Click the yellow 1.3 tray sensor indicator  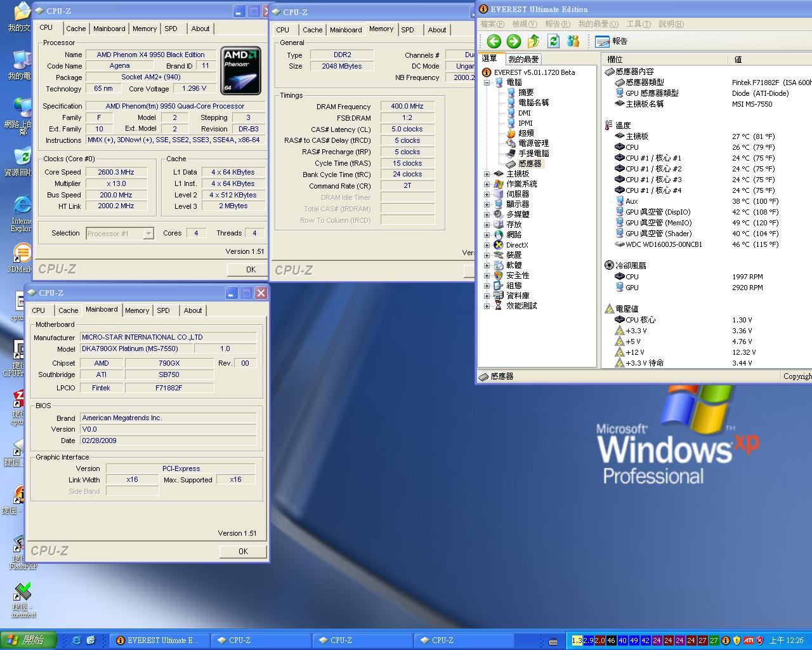[577, 640]
